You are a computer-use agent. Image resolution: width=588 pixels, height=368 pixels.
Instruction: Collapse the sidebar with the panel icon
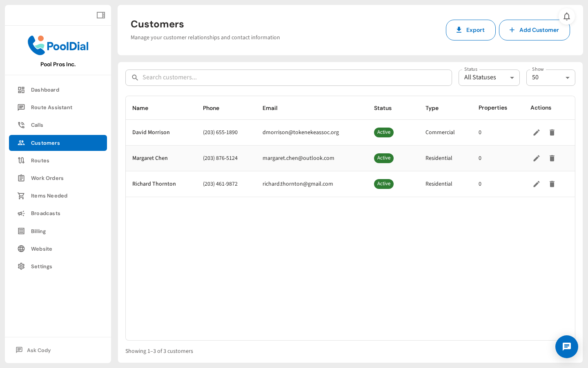[x=100, y=15]
